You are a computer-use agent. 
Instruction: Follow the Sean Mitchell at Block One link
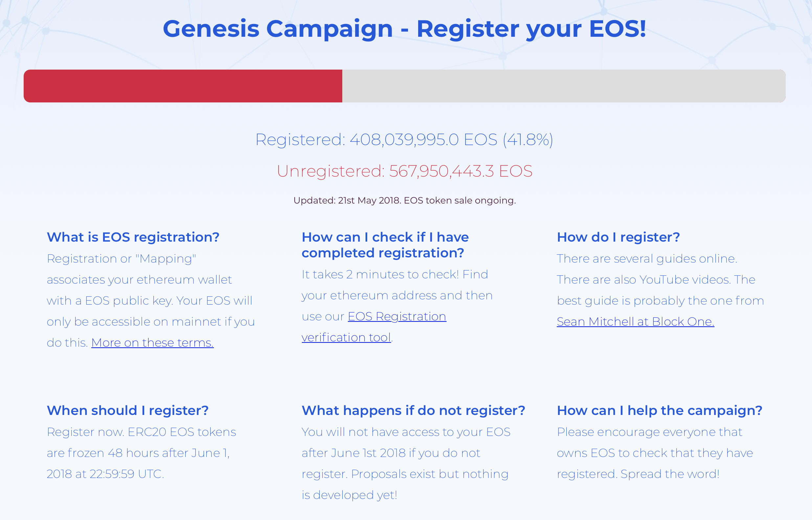(635, 322)
